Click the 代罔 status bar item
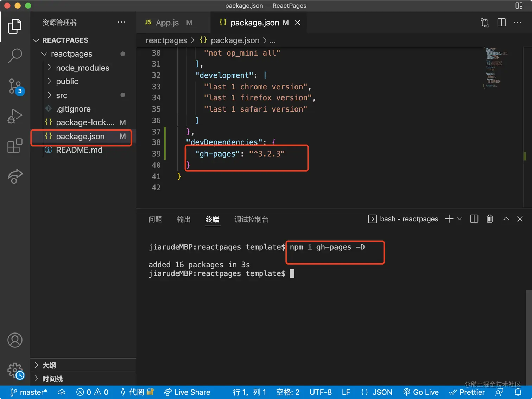Image resolution: width=532 pixels, height=399 pixels. tap(137, 392)
